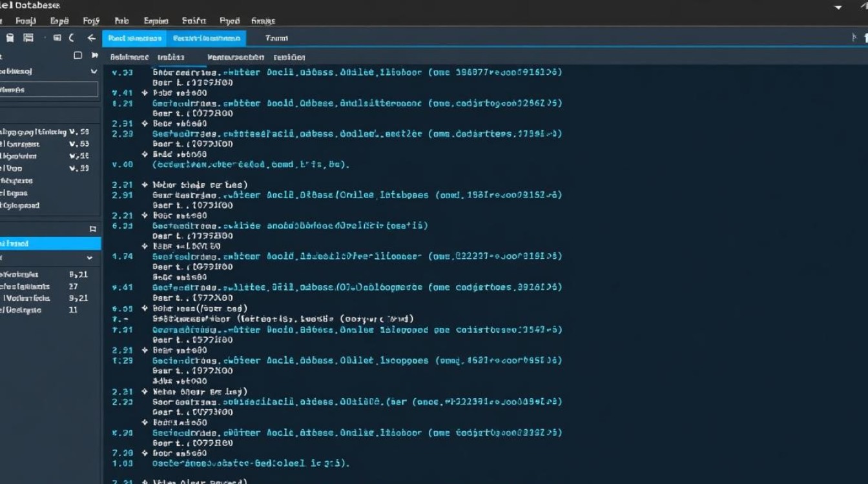Toggle the selected blue tab's active state
The image size is (868, 484).
tap(136, 38)
